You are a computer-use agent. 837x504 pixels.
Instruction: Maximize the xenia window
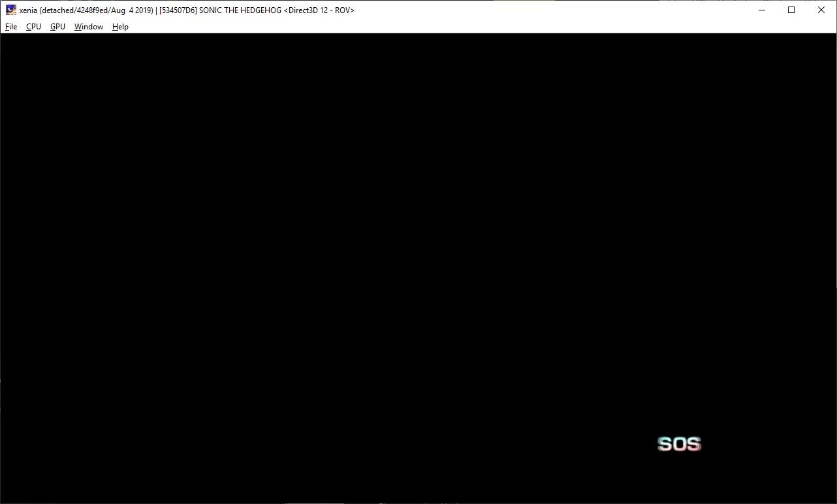coord(791,10)
